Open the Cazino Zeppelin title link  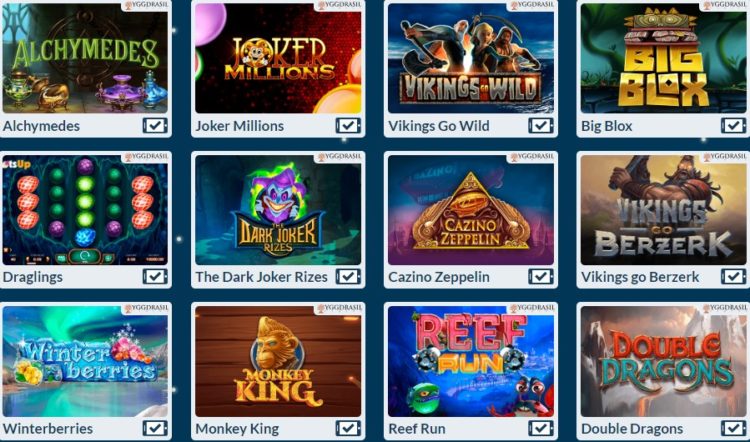(x=439, y=277)
